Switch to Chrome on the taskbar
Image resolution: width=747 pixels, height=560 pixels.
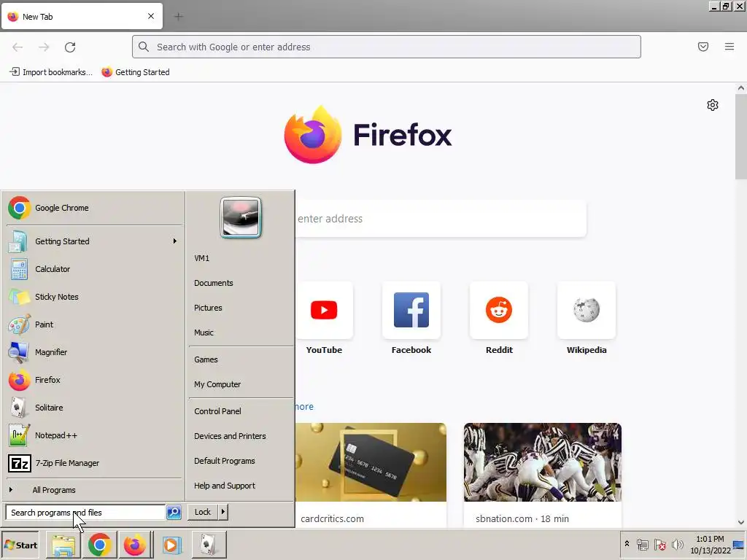[x=99, y=545]
